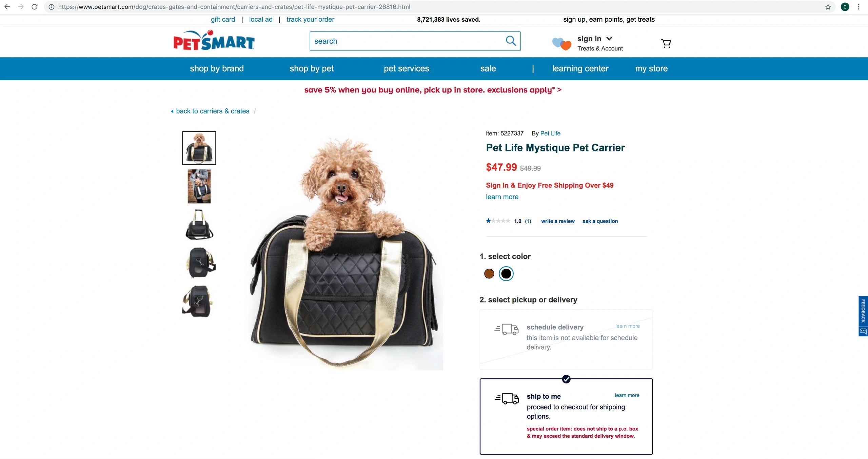Open the pet services menu
Screen dimensions: 868x459
(x=406, y=68)
